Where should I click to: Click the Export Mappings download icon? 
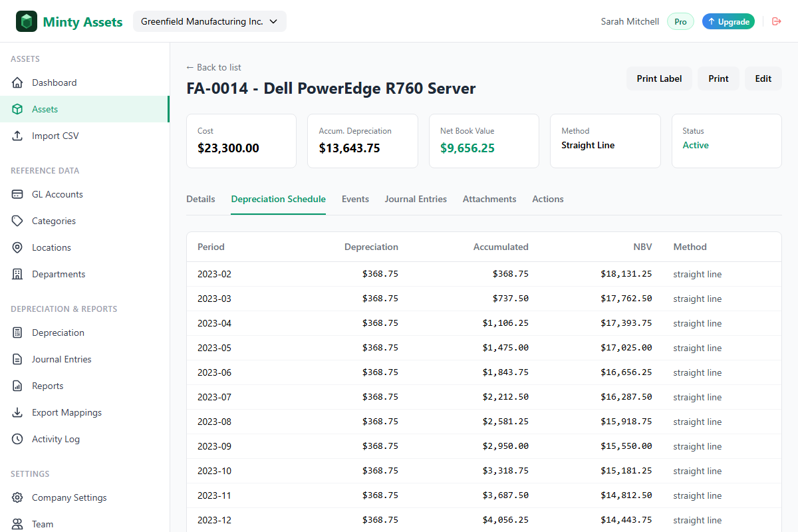(x=18, y=412)
